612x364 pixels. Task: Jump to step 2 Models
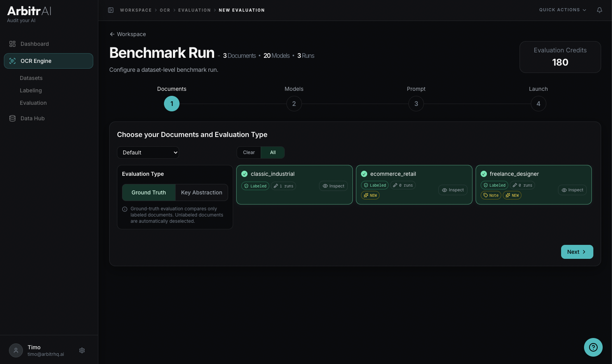(294, 104)
